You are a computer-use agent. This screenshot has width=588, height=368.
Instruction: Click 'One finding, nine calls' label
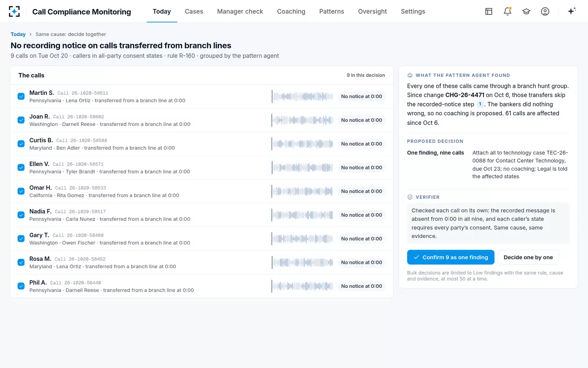click(x=435, y=153)
